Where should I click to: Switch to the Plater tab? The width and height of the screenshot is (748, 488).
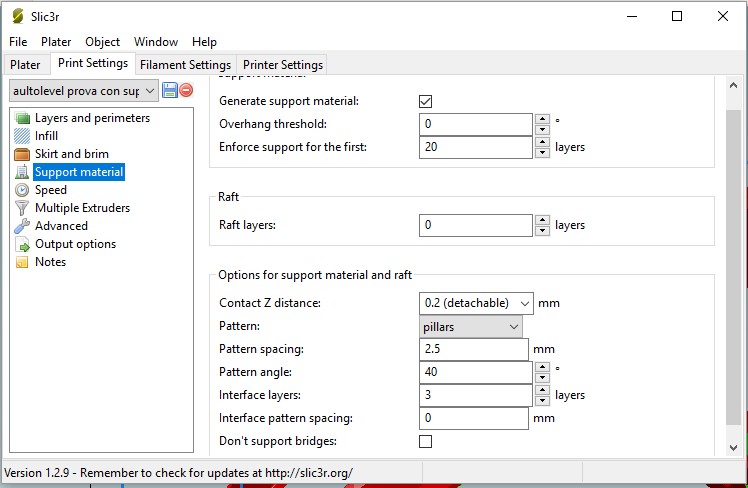tap(26, 65)
